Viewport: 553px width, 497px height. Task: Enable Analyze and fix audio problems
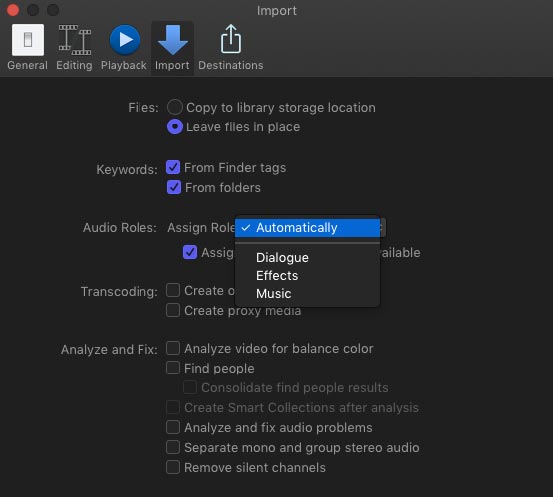[x=173, y=427]
